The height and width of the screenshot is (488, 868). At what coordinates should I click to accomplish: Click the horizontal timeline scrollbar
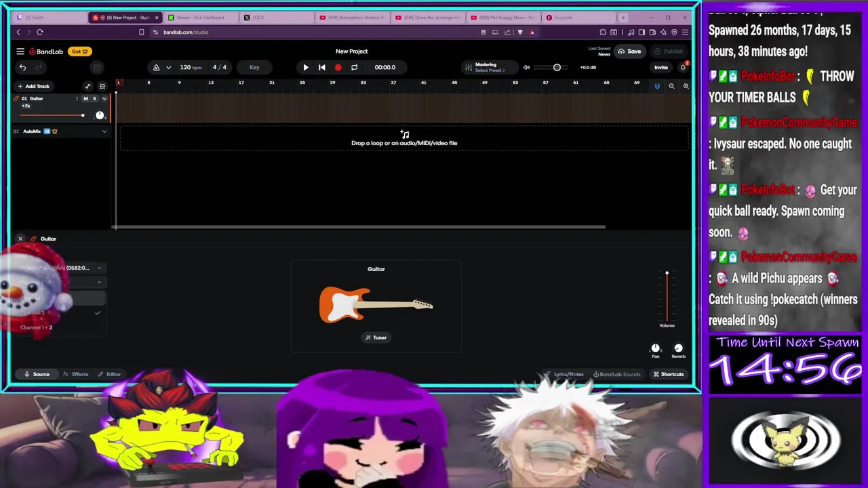click(359, 227)
